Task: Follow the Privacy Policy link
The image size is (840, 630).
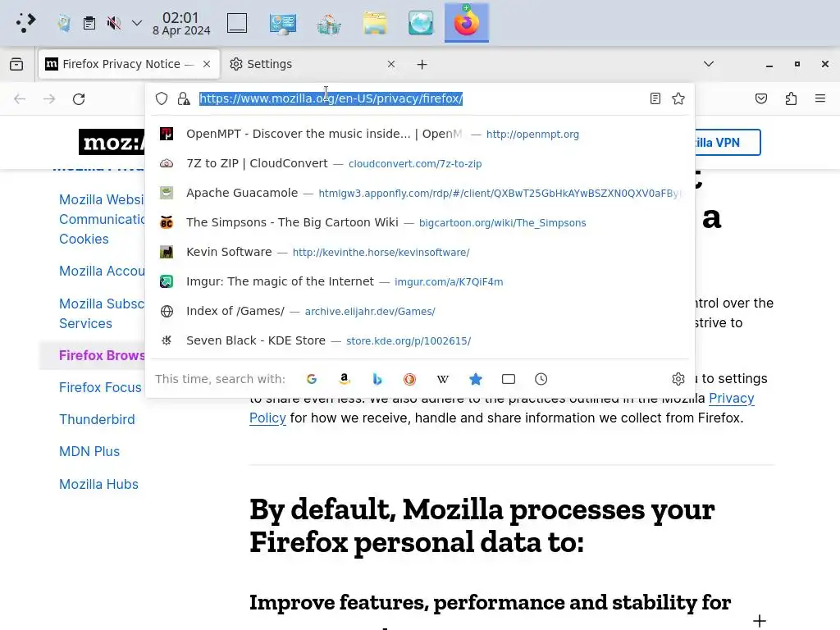Action: [731, 398]
